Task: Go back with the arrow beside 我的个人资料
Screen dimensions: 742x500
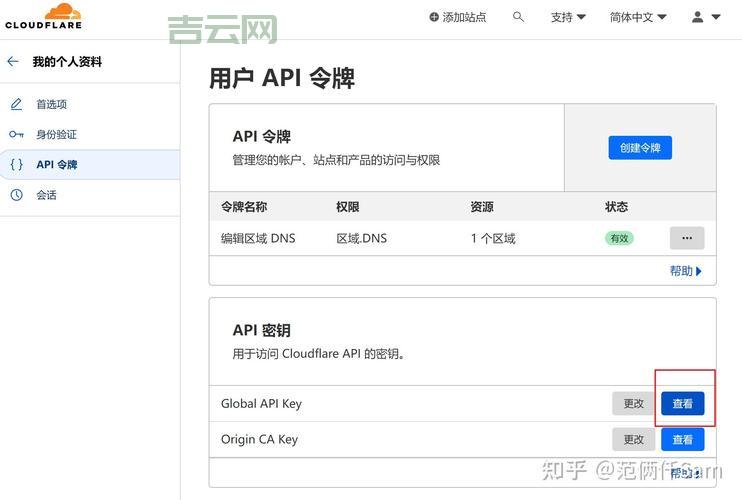Action: click(x=13, y=61)
